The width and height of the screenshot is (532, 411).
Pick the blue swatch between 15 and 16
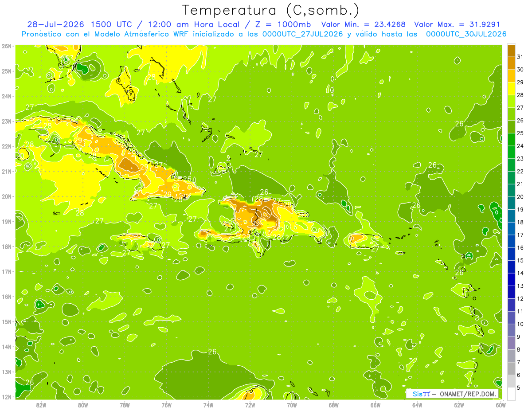point(512,254)
